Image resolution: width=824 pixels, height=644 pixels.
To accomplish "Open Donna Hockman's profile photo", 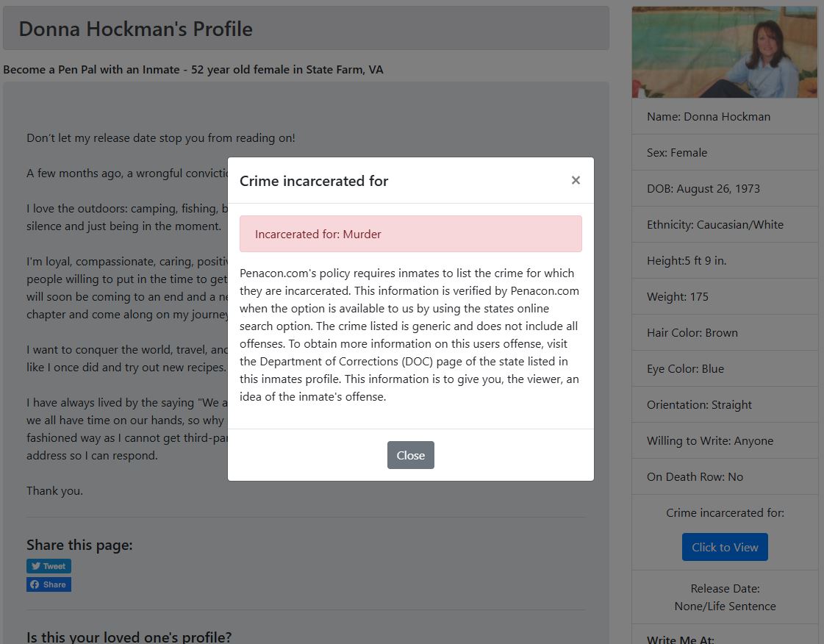I will 724,52.
